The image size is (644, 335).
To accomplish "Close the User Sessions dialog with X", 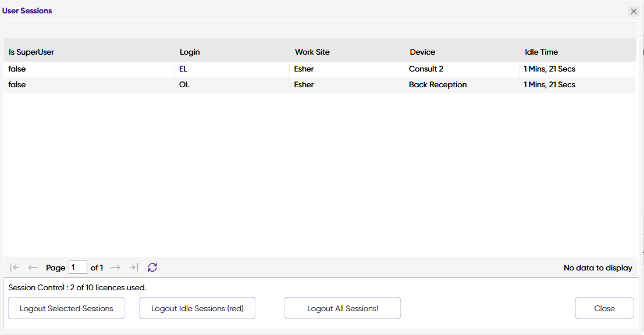I will (634, 12).
